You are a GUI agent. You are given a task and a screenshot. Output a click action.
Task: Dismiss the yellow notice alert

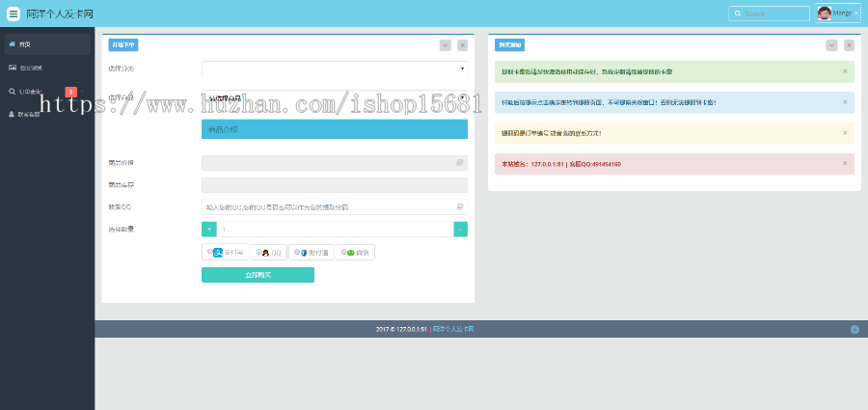pos(845,133)
